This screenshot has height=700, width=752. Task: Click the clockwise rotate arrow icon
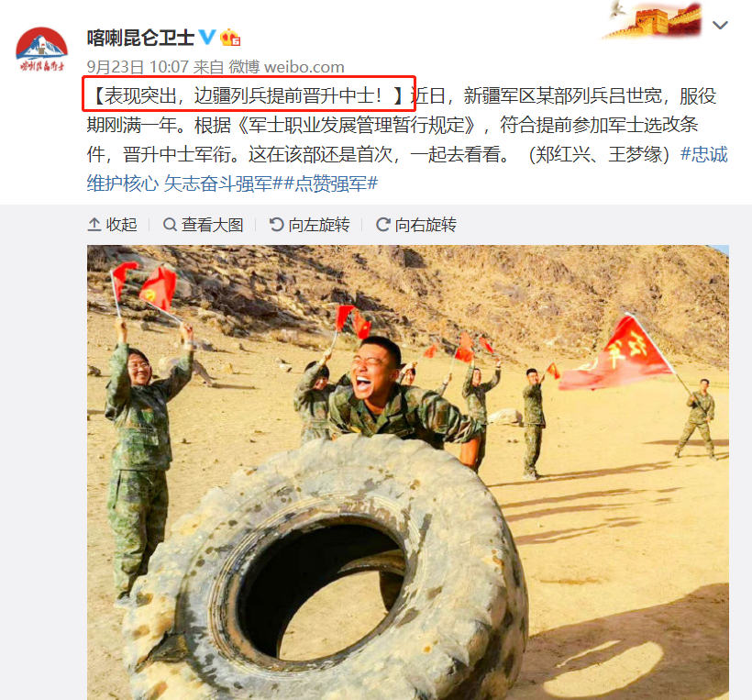click(x=382, y=224)
